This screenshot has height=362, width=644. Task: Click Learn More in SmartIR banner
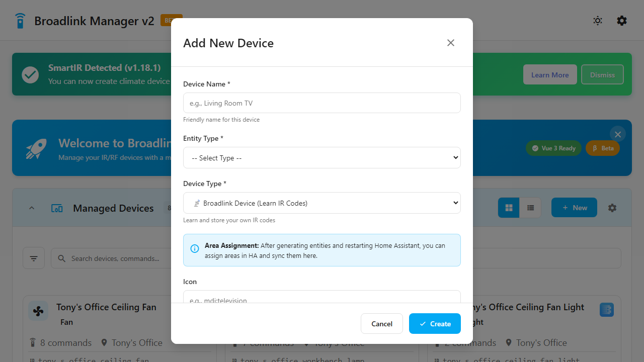pos(550,74)
